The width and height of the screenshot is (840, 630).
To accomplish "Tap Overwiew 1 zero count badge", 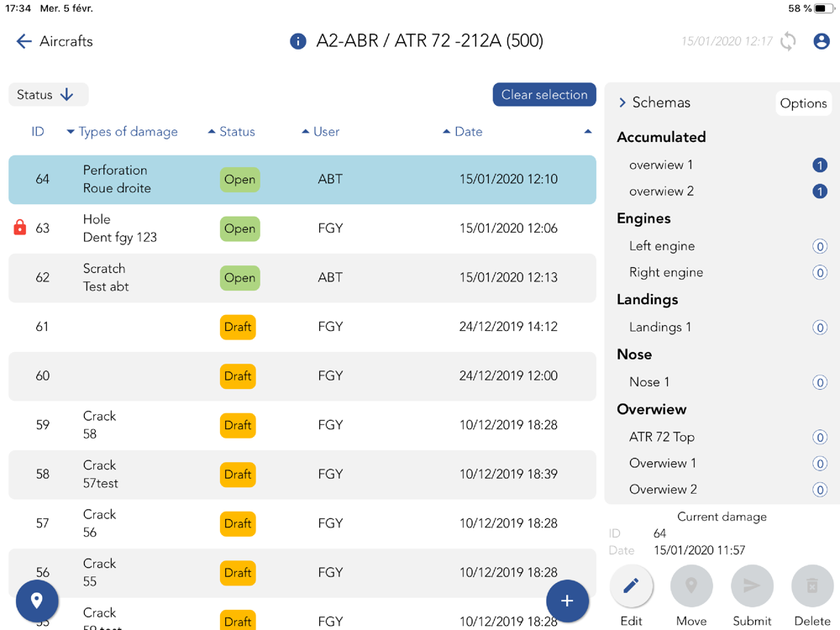I will tap(820, 464).
